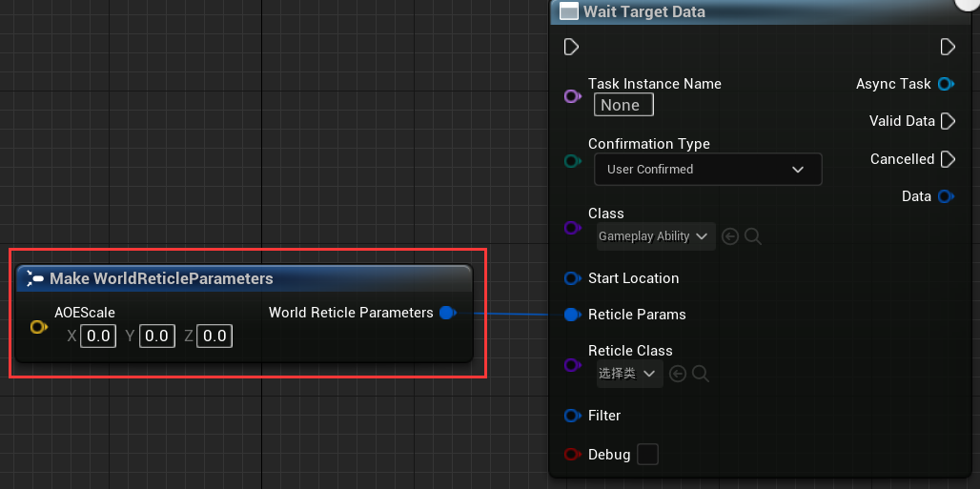Use selected asset arrow next to Class
Viewport: 980px width, 489px height.
click(730, 236)
